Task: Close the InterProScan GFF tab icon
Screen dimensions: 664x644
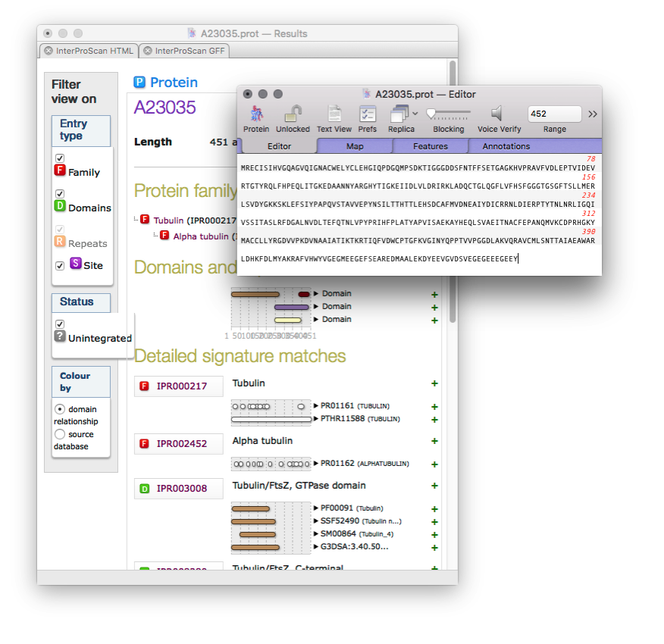Action: [148, 52]
